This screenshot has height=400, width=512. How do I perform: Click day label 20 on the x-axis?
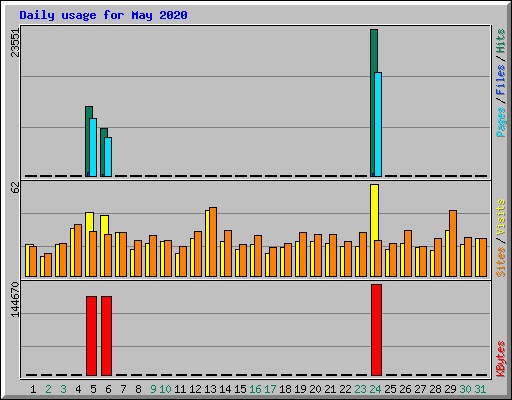click(x=315, y=389)
